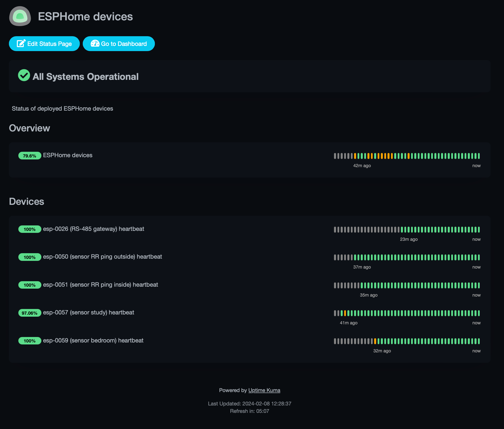Click the Edit Status Page button

(x=44, y=43)
